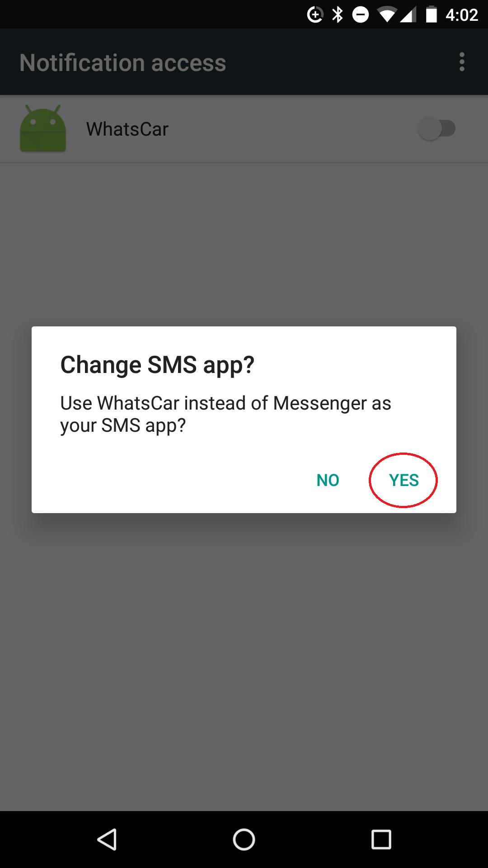Tap the 'Change SMS app?' dialog title
Screen dimensions: 488x868
point(157,365)
